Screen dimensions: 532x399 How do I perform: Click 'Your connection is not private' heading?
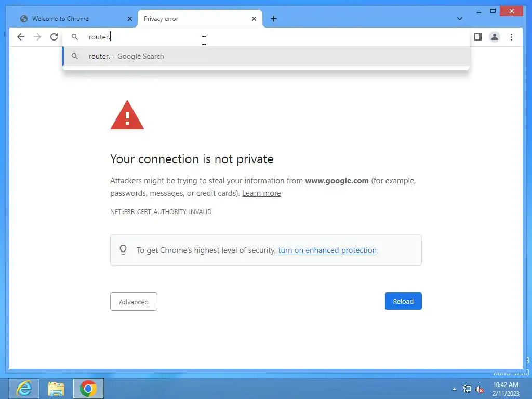(192, 159)
